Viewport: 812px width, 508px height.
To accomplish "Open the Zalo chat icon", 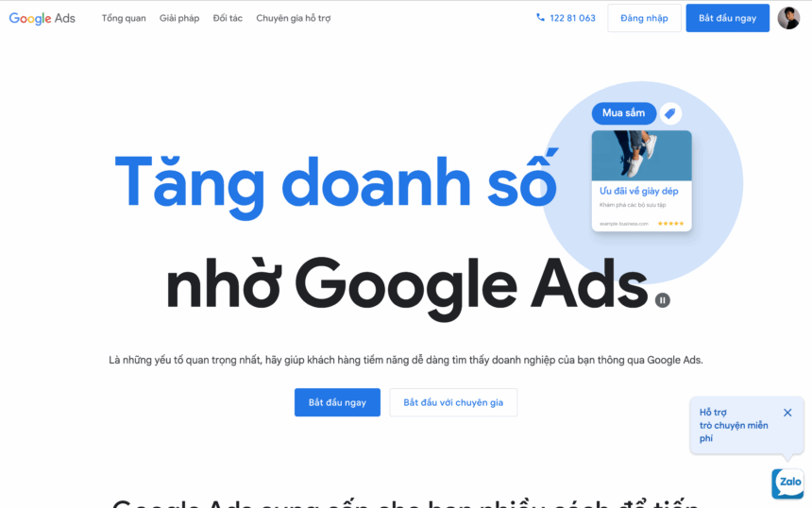I will pos(787,483).
